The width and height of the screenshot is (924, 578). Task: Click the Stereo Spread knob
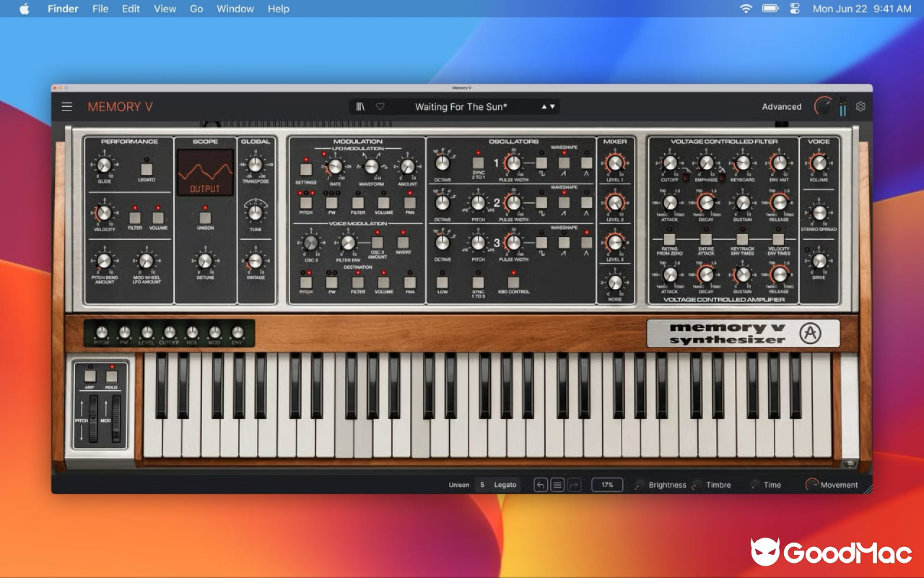click(x=819, y=213)
